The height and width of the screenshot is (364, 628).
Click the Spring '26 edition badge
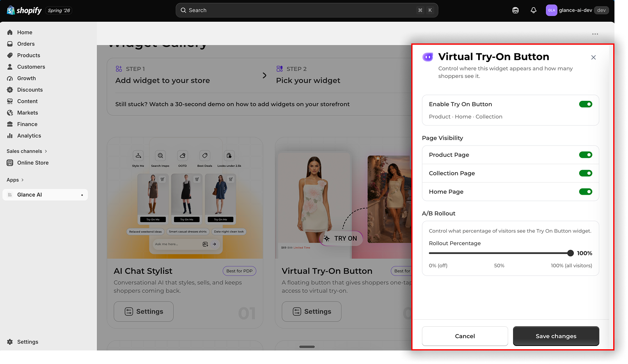(59, 11)
